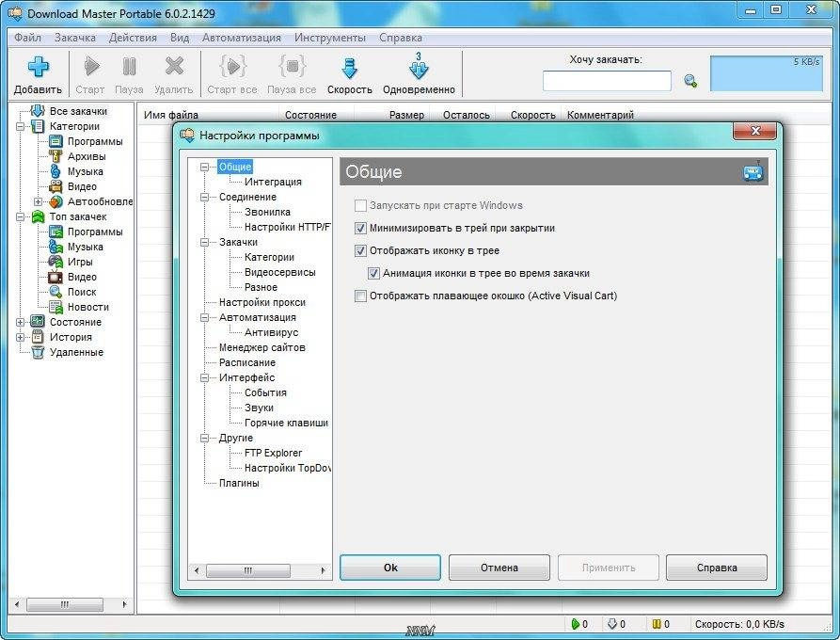Open the Инструменты menu
The image size is (840, 640).
coord(330,38)
